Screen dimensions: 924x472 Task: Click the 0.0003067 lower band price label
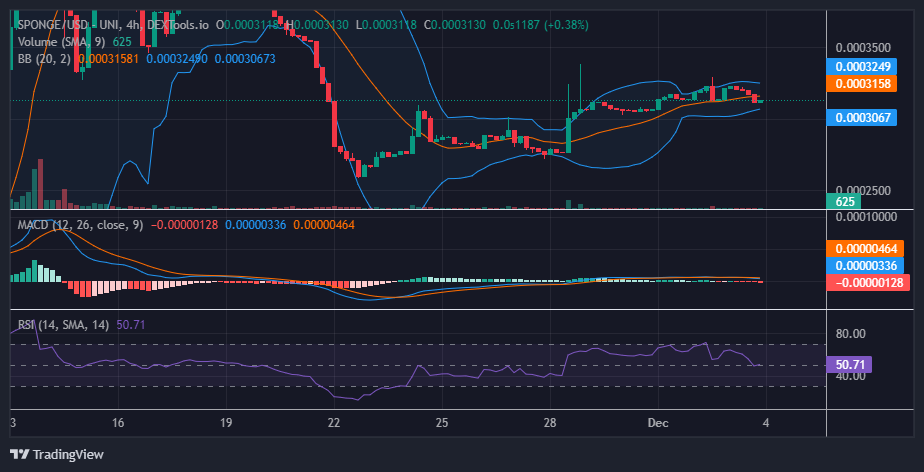pyautogui.click(x=862, y=117)
